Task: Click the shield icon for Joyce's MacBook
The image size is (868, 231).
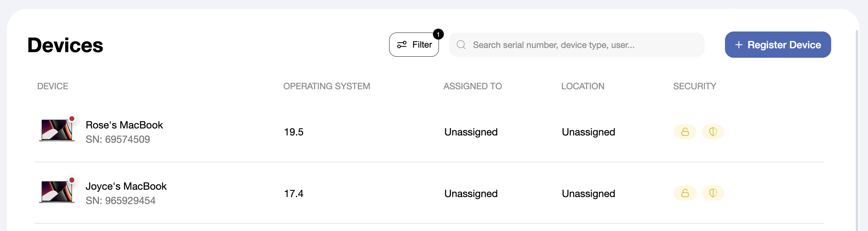Action: pos(713,193)
